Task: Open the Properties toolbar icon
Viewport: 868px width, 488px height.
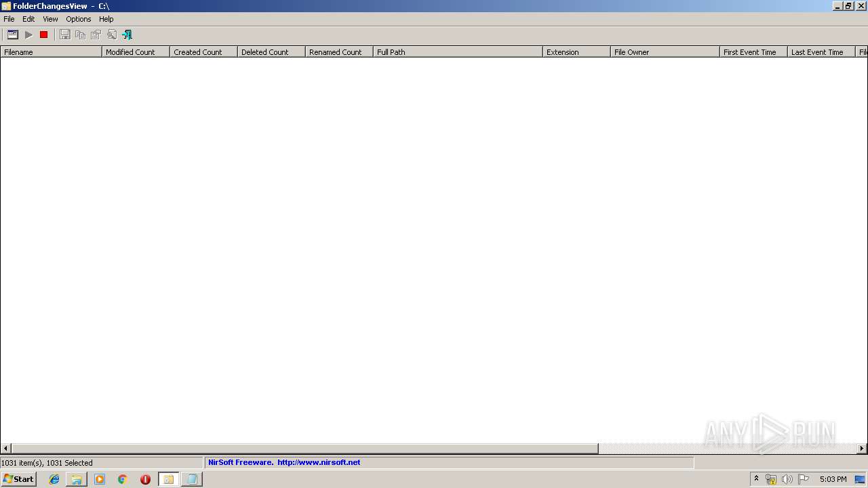Action: (96, 35)
